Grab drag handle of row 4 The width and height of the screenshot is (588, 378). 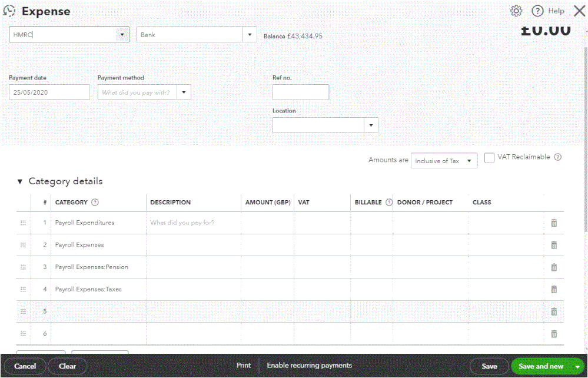24,289
